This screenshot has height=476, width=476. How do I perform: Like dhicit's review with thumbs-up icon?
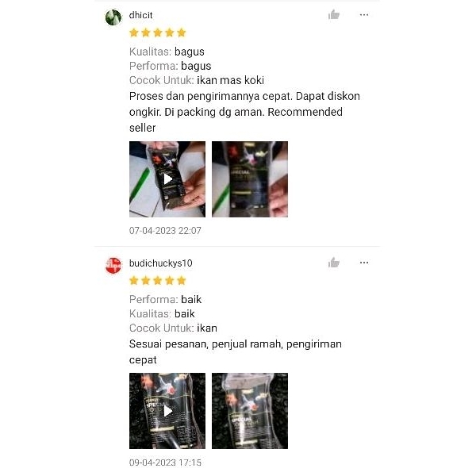[x=334, y=14]
